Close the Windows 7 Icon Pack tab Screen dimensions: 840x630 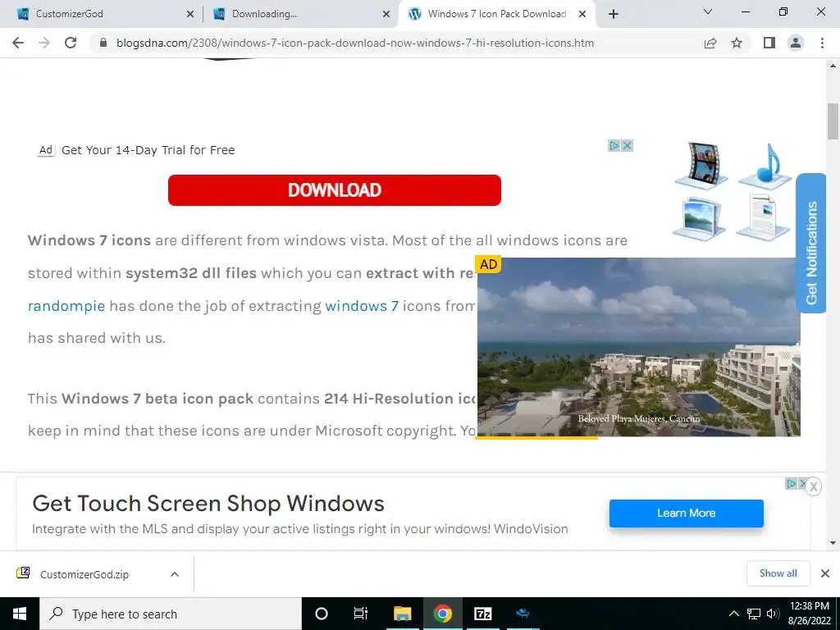[x=582, y=15]
